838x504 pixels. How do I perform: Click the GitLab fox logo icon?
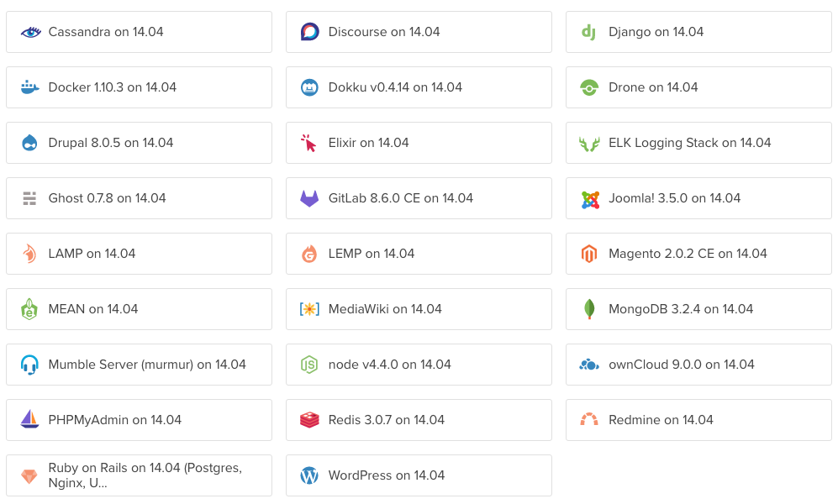tap(309, 198)
